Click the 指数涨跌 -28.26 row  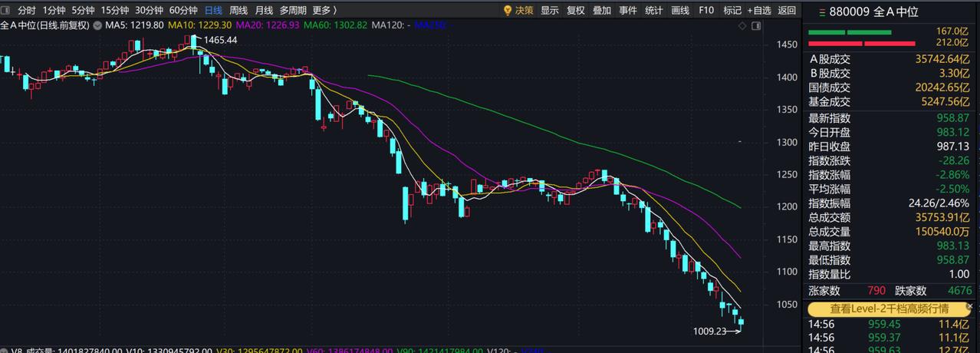point(891,160)
